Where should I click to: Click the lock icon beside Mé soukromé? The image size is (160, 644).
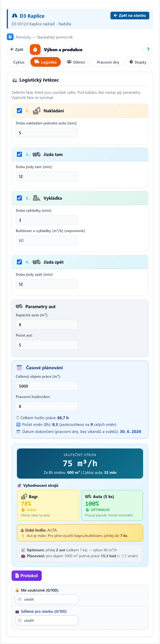click(x=17, y=590)
